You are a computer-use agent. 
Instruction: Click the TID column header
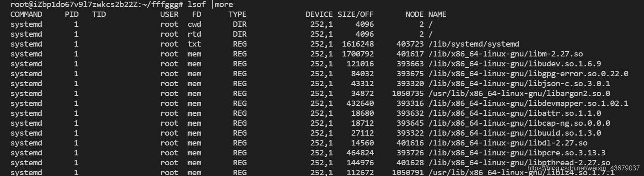click(99, 14)
